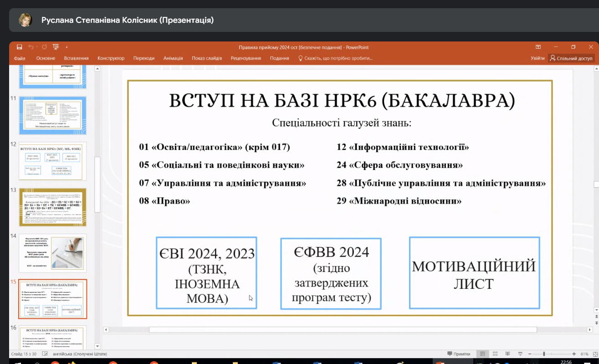The width and height of the screenshot is (599, 364).
Task: Open the Подання ribbon tab
Action: click(x=279, y=58)
